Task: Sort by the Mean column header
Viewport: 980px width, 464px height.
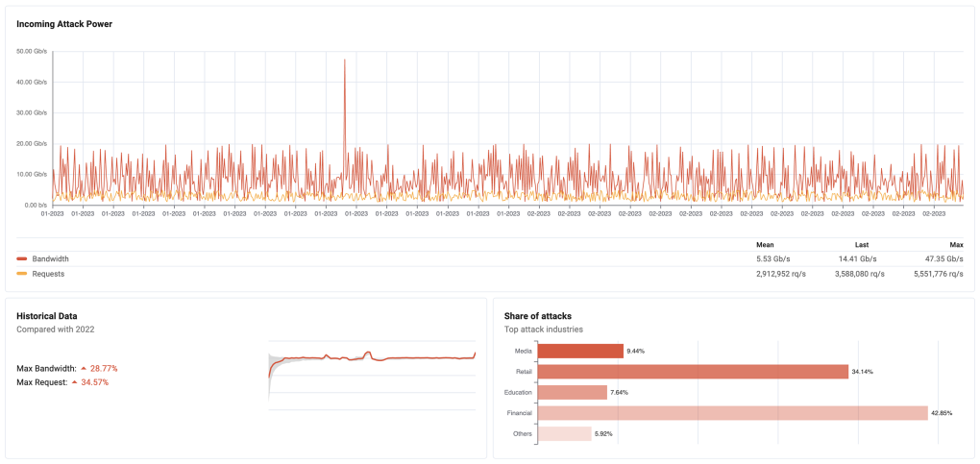Action: 764,245
